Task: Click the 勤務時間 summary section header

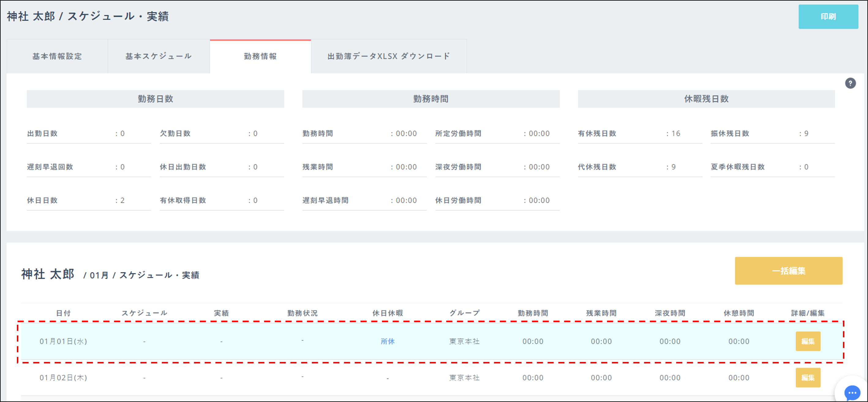Action: (x=430, y=99)
